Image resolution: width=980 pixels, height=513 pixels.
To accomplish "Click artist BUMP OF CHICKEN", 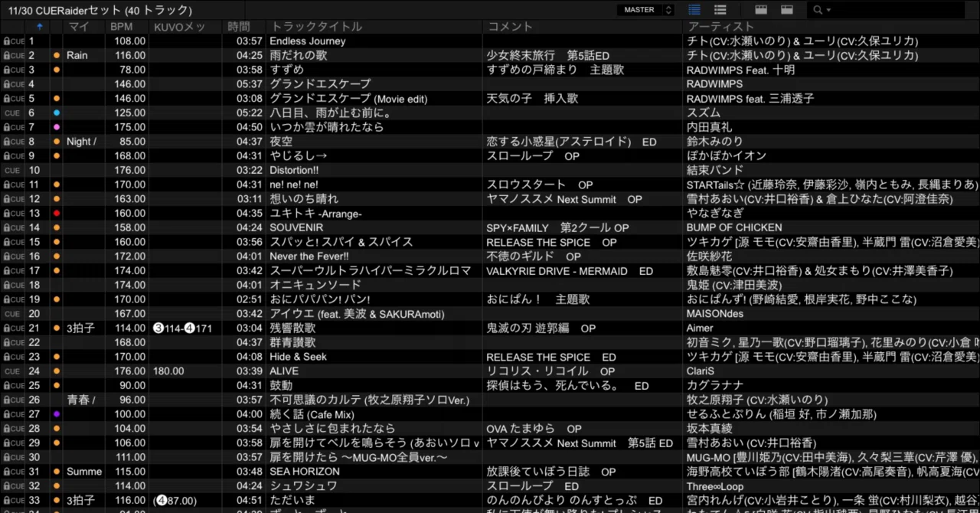I will pyautogui.click(x=734, y=228).
